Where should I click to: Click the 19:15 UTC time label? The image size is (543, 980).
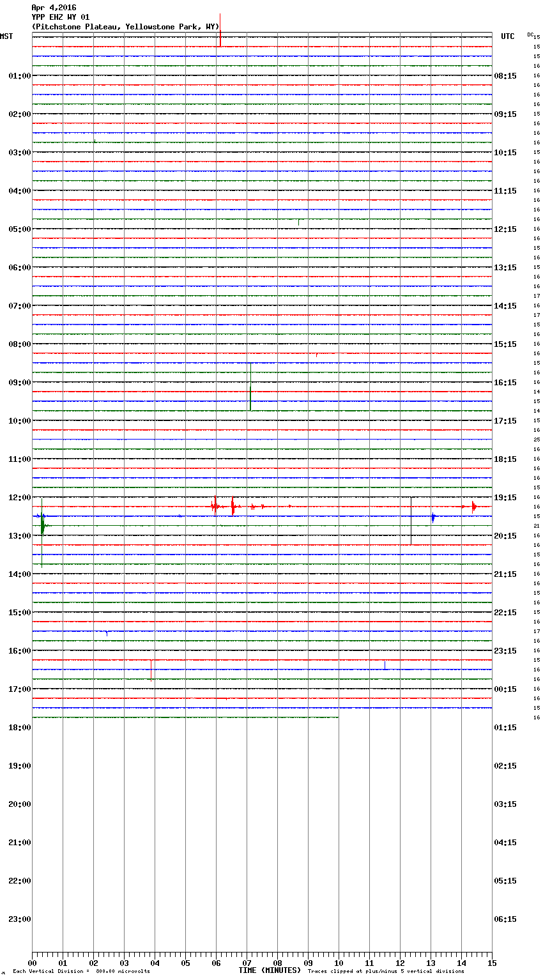tap(505, 498)
